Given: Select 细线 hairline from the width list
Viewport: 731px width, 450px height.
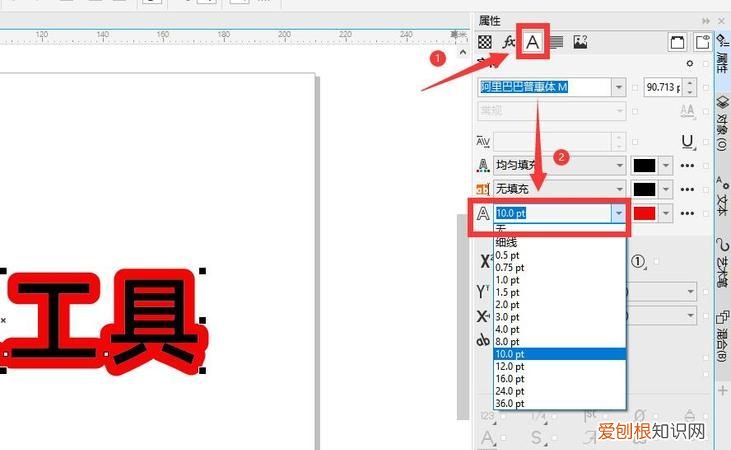Looking at the screenshot, I should tap(559, 242).
